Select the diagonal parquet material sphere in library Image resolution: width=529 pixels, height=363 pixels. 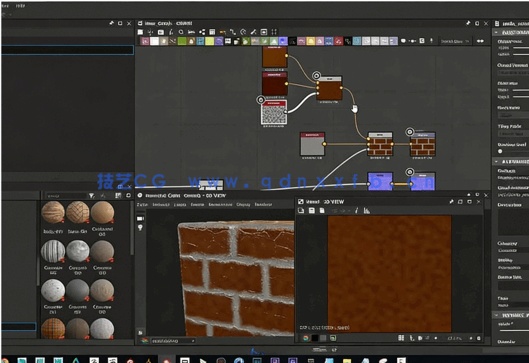(78, 213)
